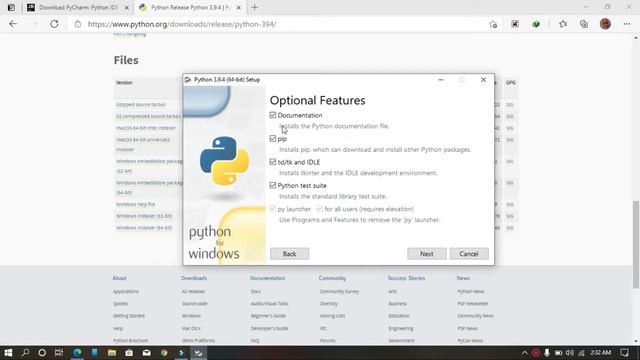This screenshot has width=640, height=360.
Task: Close the Download PyCharm tab
Action: (127, 8)
